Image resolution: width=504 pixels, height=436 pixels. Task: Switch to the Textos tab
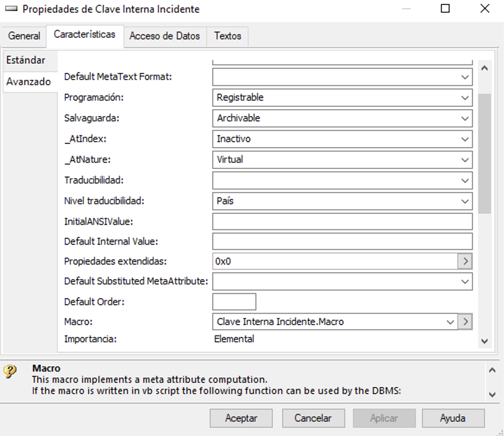(227, 36)
